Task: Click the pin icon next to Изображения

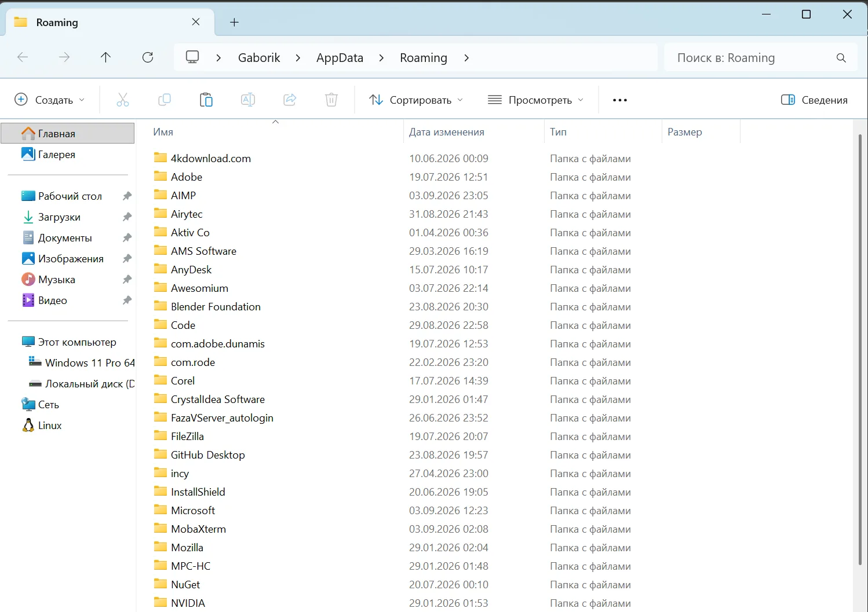Action: pyautogui.click(x=127, y=259)
